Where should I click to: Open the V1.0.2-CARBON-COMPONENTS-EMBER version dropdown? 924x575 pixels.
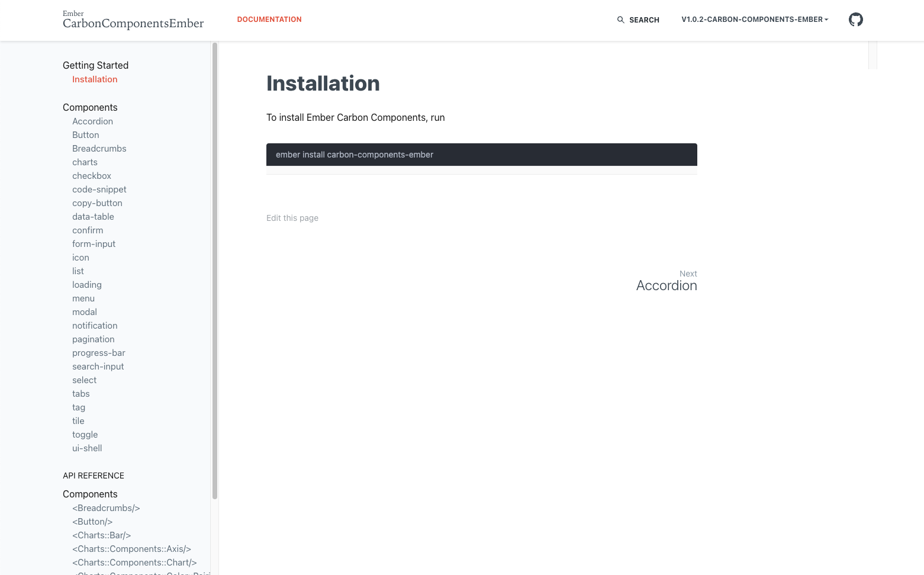click(x=754, y=19)
